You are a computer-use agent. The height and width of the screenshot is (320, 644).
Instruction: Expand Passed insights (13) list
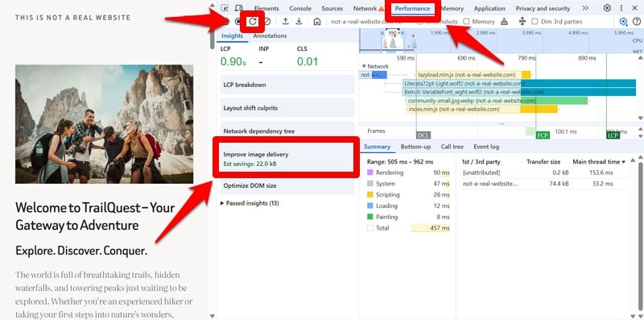(x=250, y=203)
